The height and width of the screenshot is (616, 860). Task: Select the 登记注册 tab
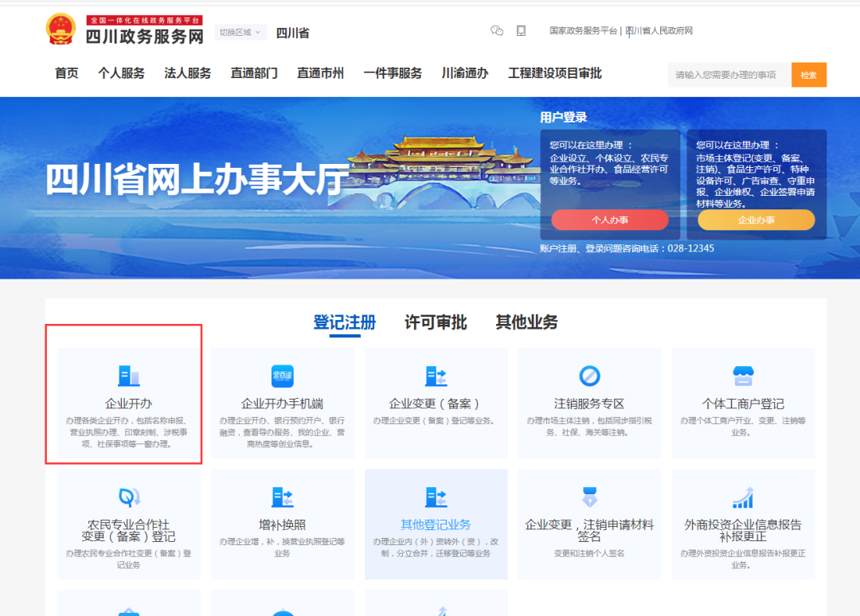(x=345, y=322)
